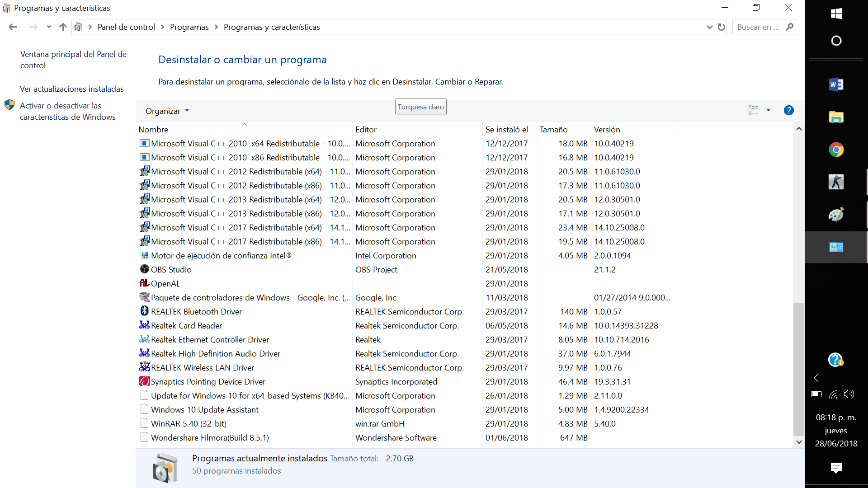Sort list by Tamaño column header
Screen dimensions: 868x488
coord(564,129)
